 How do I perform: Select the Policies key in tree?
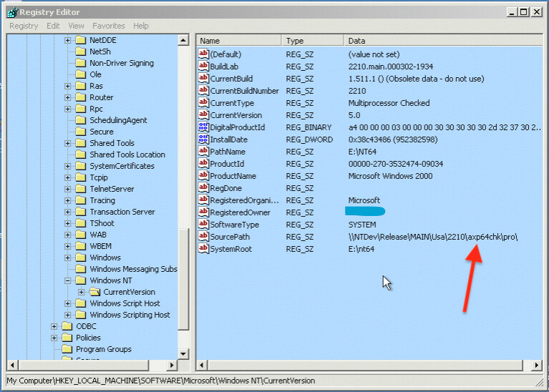tap(88, 338)
